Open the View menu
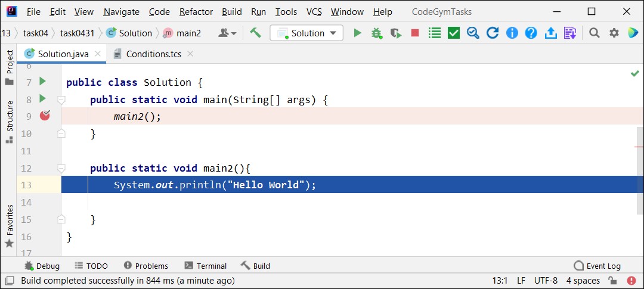The width and height of the screenshot is (644, 289). [x=84, y=12]
